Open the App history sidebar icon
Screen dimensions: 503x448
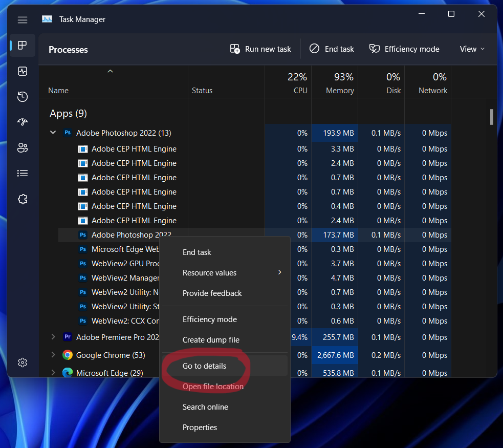tap(23, 97)
